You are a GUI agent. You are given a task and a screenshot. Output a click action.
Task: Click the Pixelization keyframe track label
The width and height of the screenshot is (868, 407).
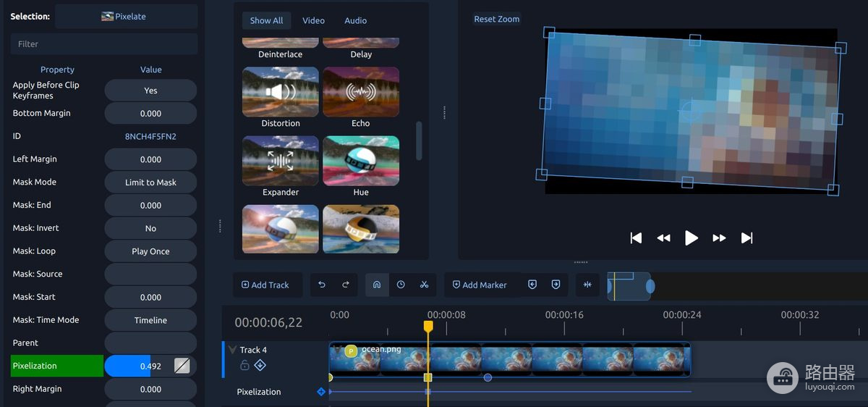coord(258,392)
